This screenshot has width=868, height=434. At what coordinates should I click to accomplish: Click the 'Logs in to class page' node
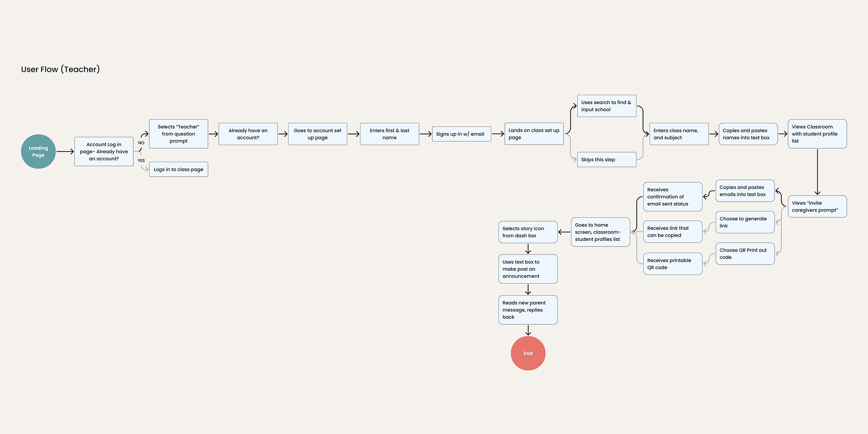point(178,169)
